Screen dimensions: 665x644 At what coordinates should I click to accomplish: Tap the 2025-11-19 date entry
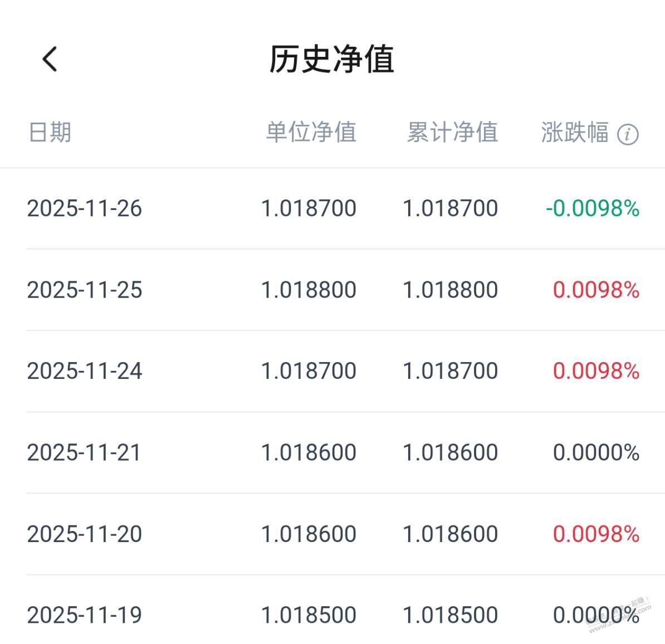[85, 615]
